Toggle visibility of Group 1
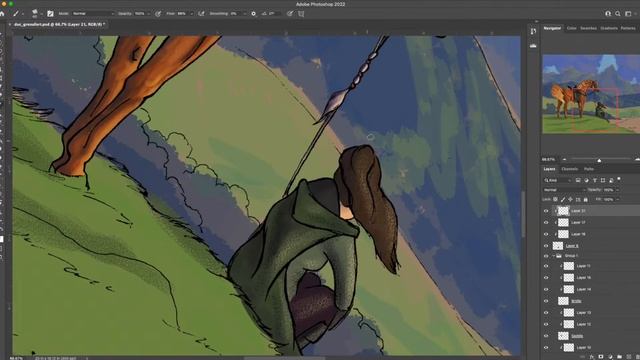The height and width of the screenshot is (360, 640). tap(546, 256)
